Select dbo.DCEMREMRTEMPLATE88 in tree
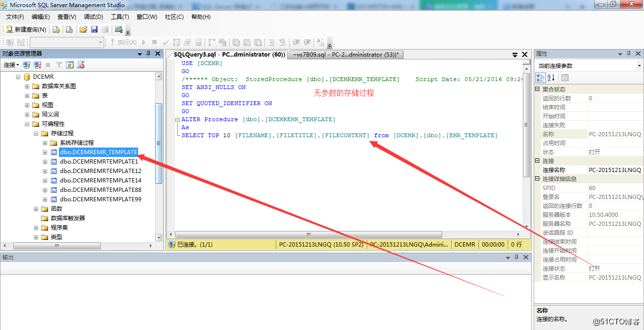644x330 pixels. pyautogui.click(x=100, y=190)
